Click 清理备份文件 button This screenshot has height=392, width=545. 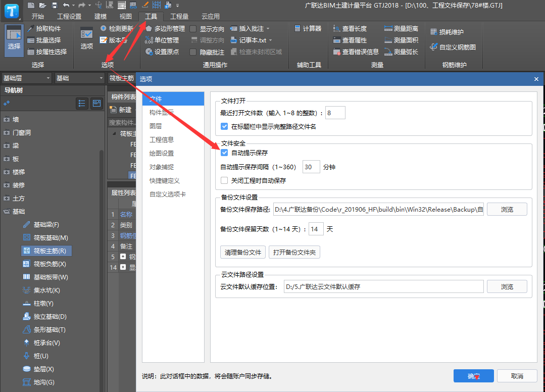[243, 252]
